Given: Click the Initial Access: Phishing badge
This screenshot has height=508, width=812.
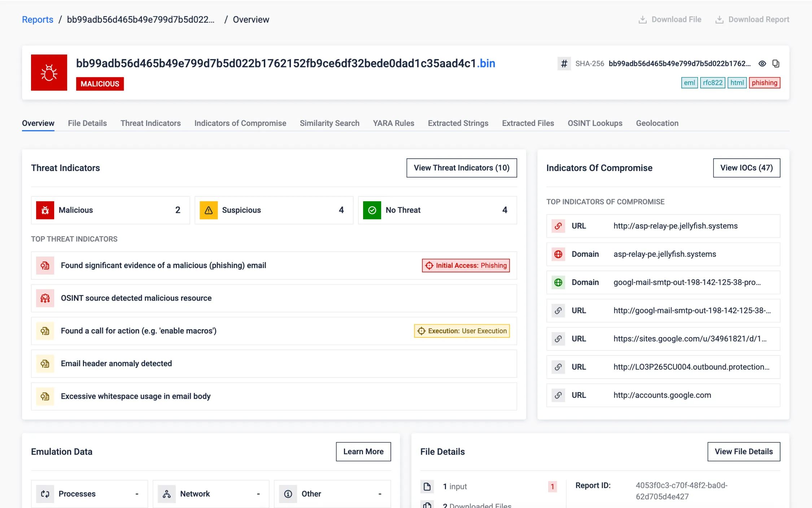Looking at the screenshot, I should tap(466, 266).
